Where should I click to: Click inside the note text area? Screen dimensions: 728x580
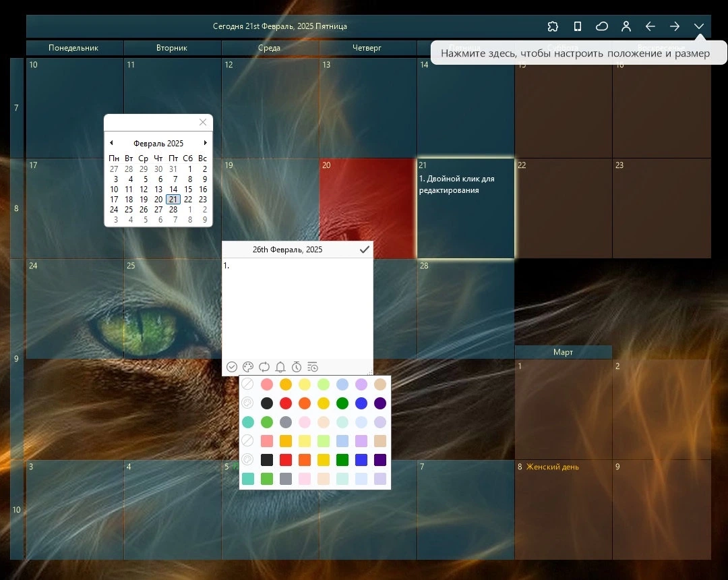[x=297, y=309]
